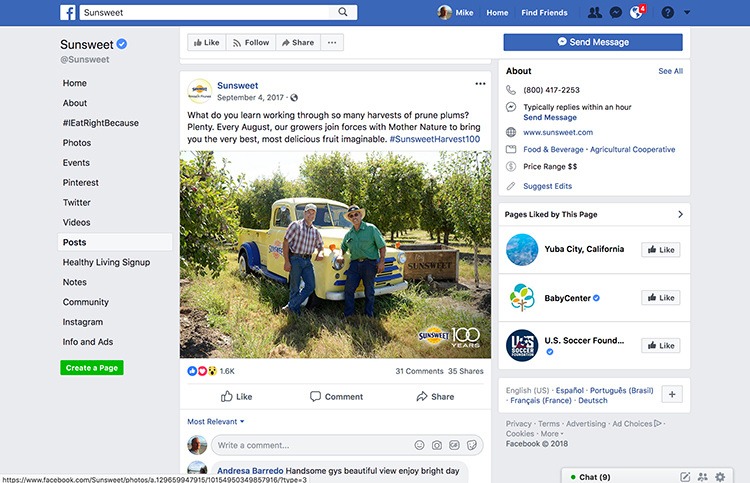Open the Most Relevant comment sort dropdown
The image size is (750, 483).
[x=216, y=421]
